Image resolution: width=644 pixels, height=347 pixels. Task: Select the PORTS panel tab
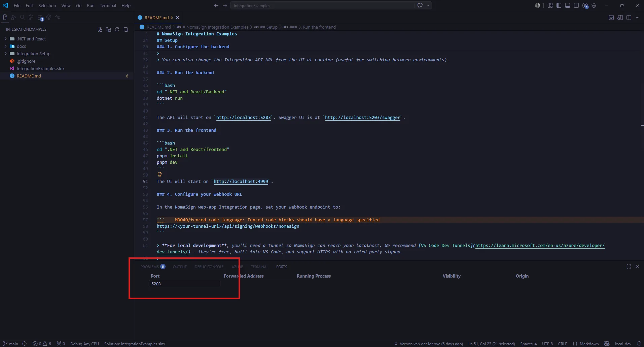tap(282, 266)
